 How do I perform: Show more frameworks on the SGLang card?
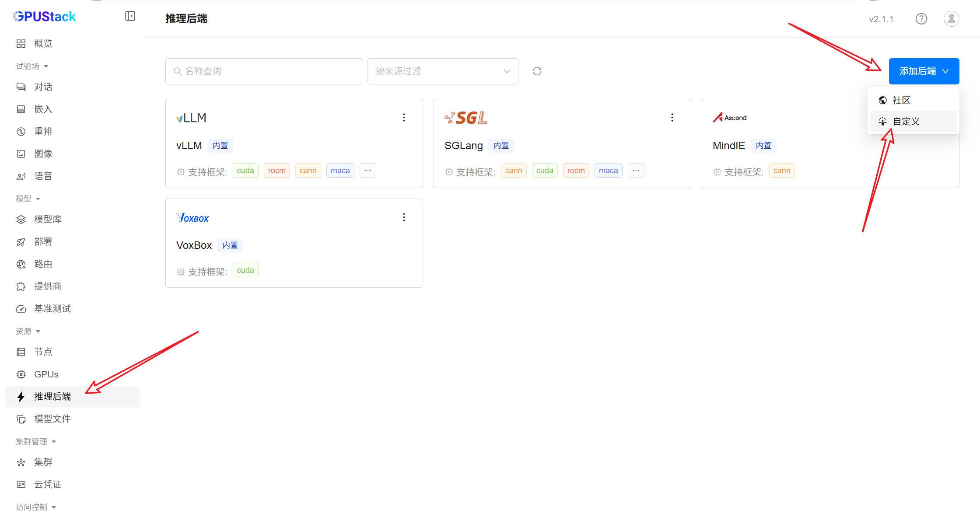point(636,171)
